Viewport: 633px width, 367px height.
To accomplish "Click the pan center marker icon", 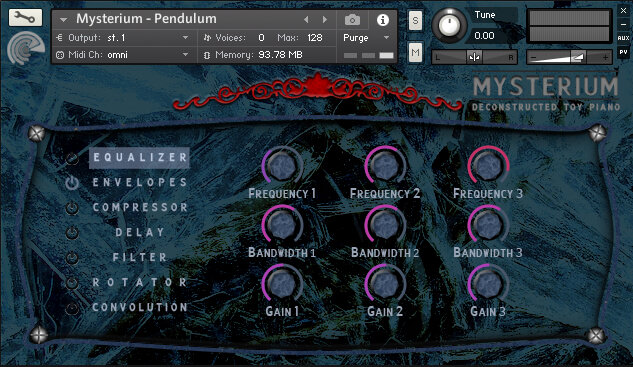I will pyautogui.click(x=474, y=57).
